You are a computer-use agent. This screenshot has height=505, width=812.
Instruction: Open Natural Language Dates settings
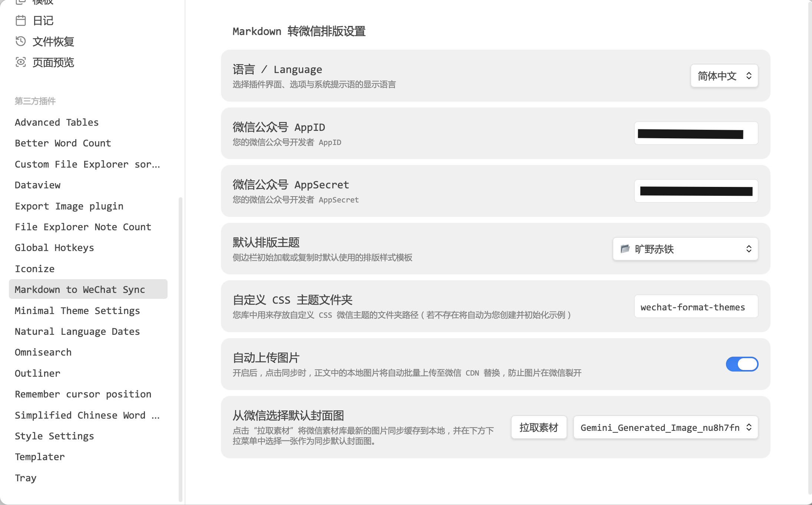point(88,331)
